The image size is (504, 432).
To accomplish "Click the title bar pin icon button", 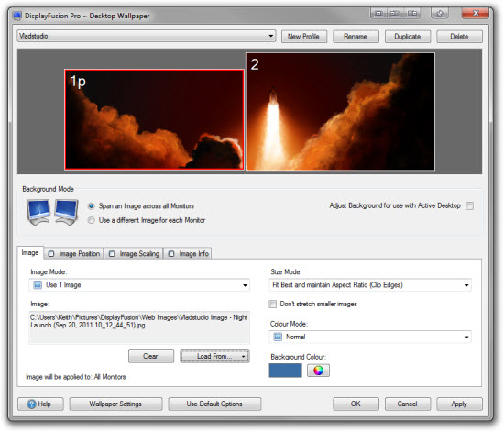I will (439, 14).
